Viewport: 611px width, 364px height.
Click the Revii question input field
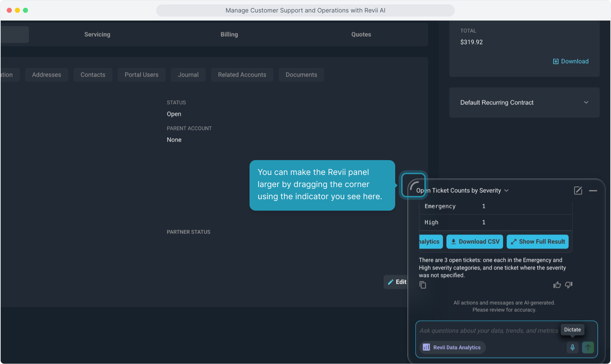coord(489,331)
